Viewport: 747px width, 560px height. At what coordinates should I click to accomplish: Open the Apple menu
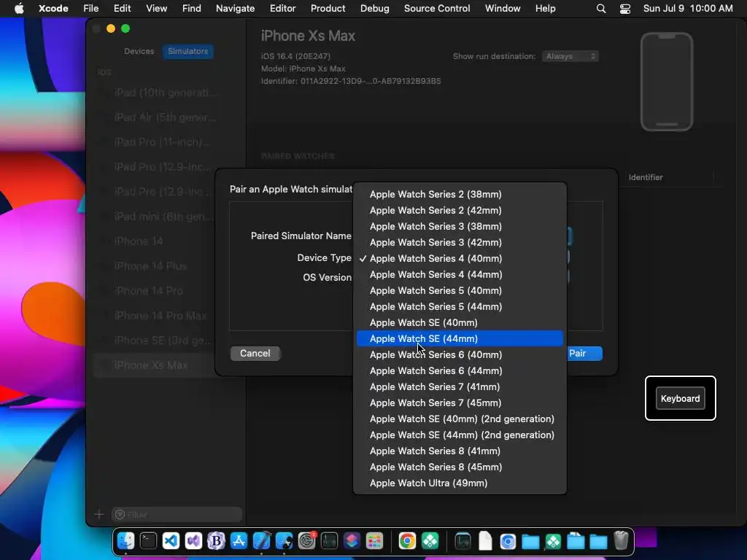click(x=19, y=8)
